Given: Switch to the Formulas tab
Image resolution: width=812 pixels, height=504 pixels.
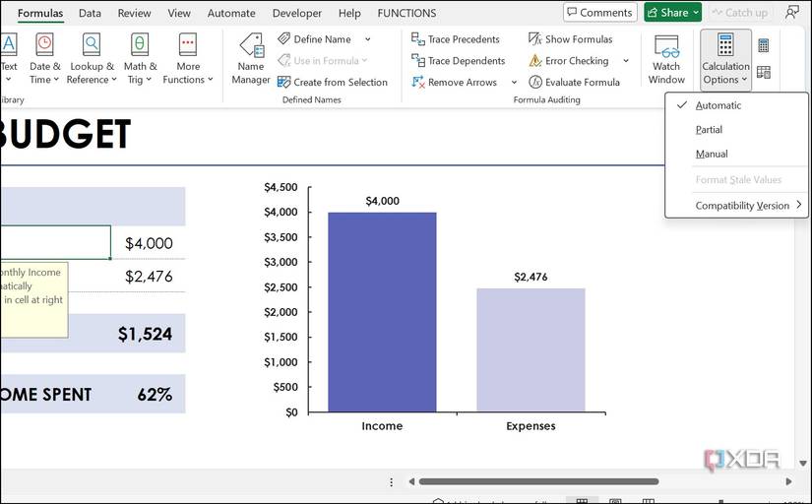Looking at the screenshot, I should pos(40,13).
